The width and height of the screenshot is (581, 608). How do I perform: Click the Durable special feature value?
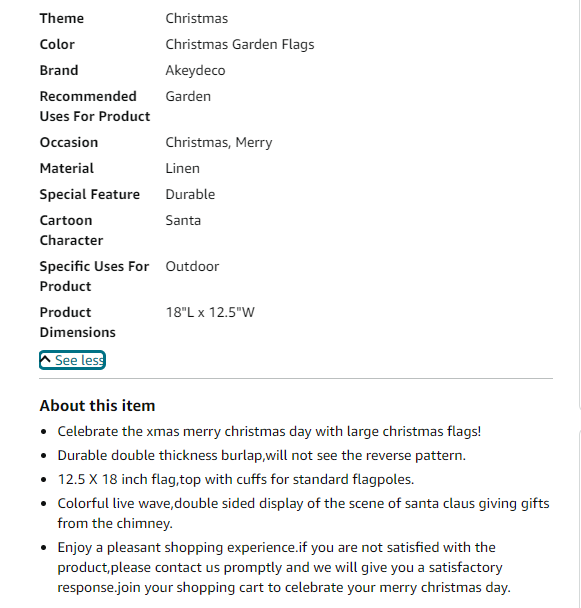[190, 194]
